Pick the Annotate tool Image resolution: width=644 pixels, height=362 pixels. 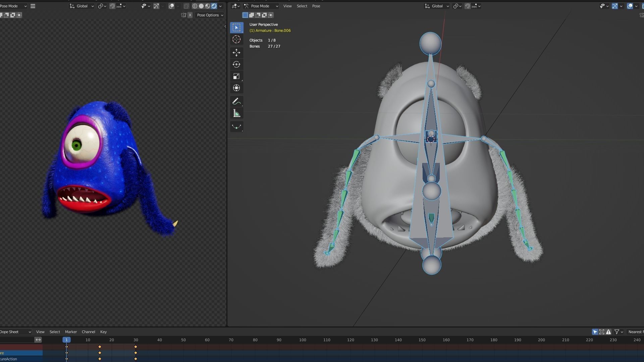pyautogui.click(x=236, y=101)
